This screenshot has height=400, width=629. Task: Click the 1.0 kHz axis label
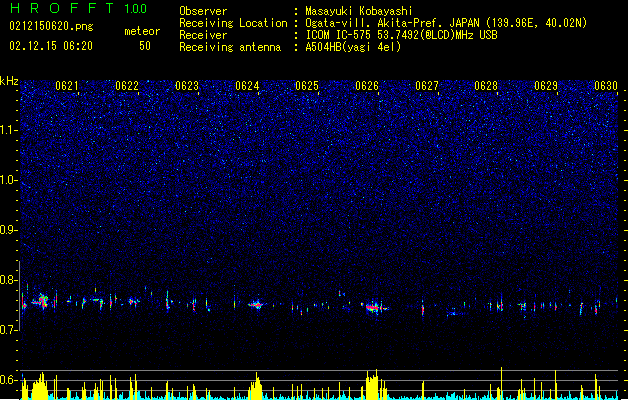8,180
